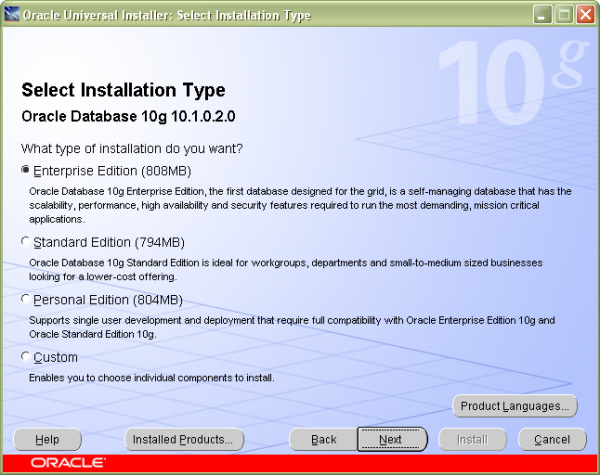This screenshot has height=475, width=600.
Task: Select the Custom installation radio button
Action: coord(25,356)
